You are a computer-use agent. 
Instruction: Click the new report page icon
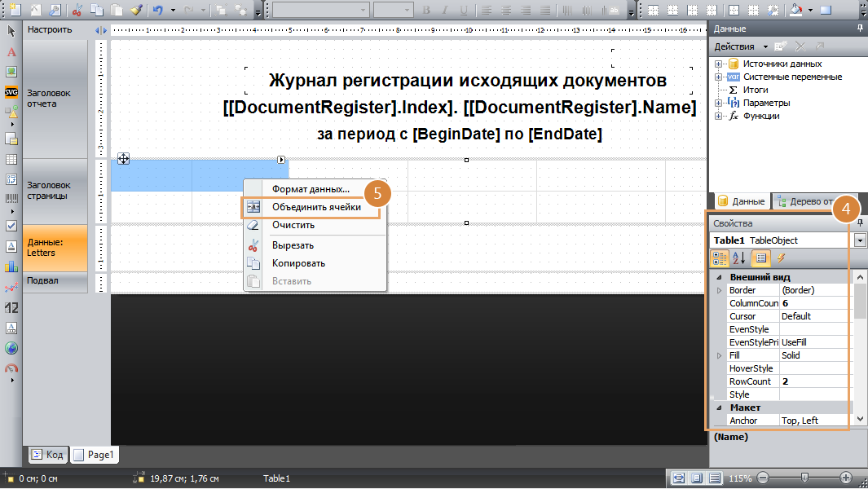coord(15,10)
